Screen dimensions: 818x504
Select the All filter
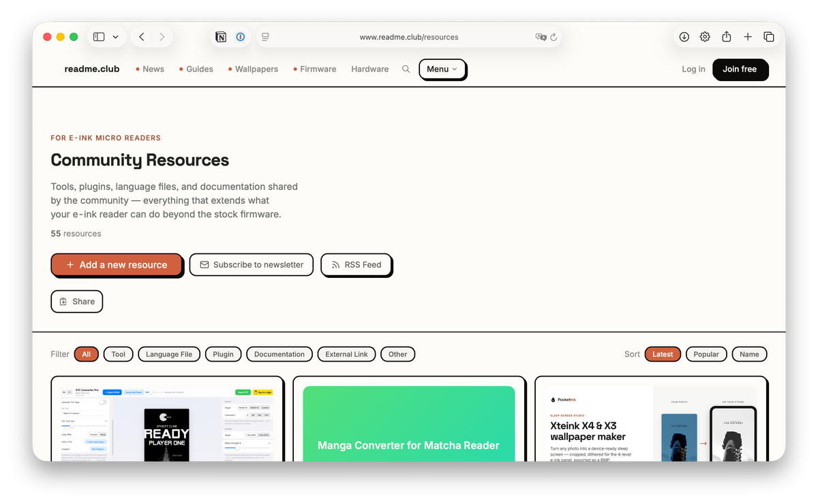(87, 354)
